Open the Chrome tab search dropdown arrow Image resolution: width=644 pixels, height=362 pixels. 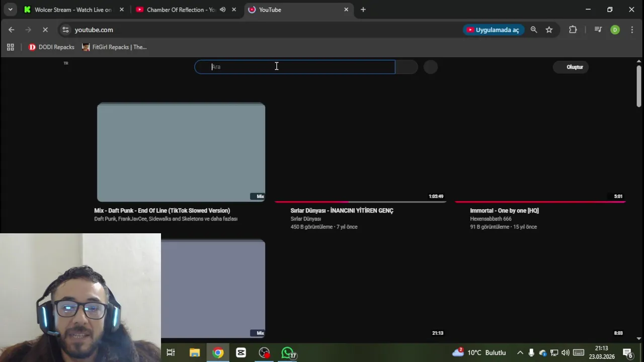click(x=10, y=10)
